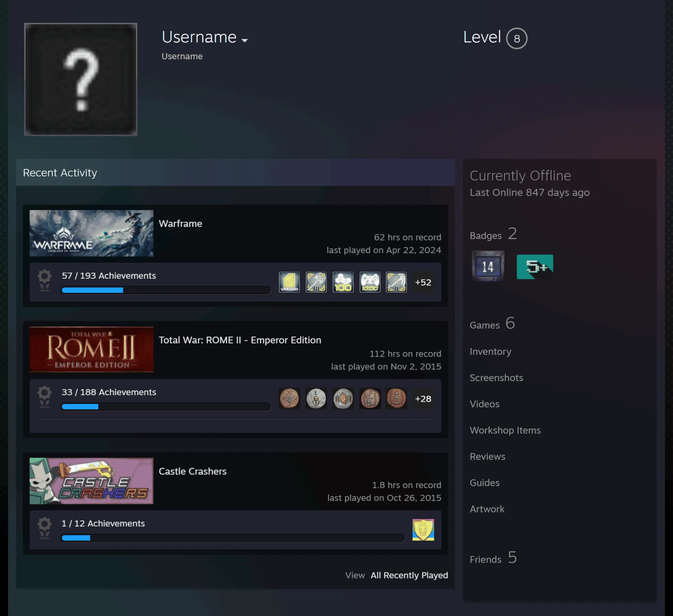The image size is (673, 616).
Task: Click the Warframe key III achievement icon
Action: (316, 282)
